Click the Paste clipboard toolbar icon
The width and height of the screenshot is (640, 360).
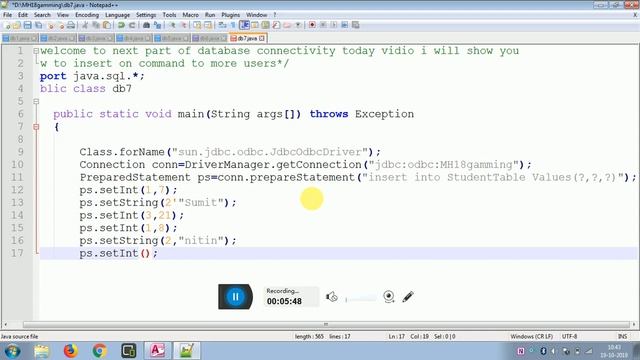click(x=107, y=25)
